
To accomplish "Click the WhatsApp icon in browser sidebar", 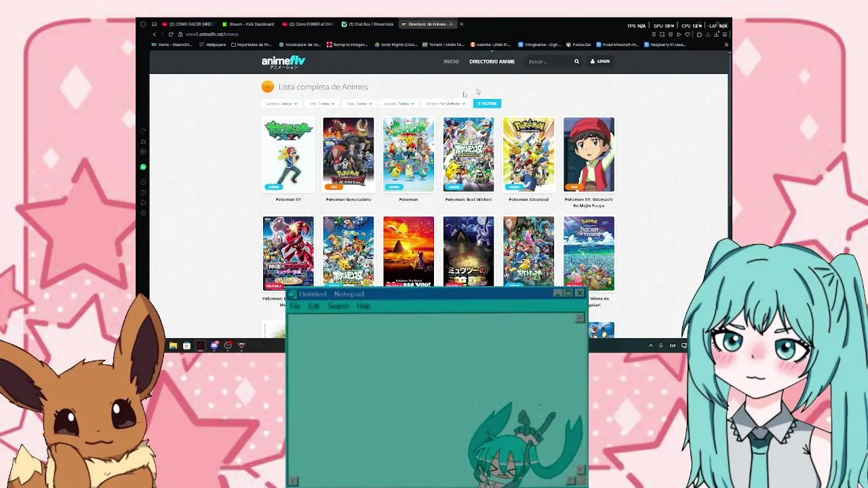I will tap(143, 167).
